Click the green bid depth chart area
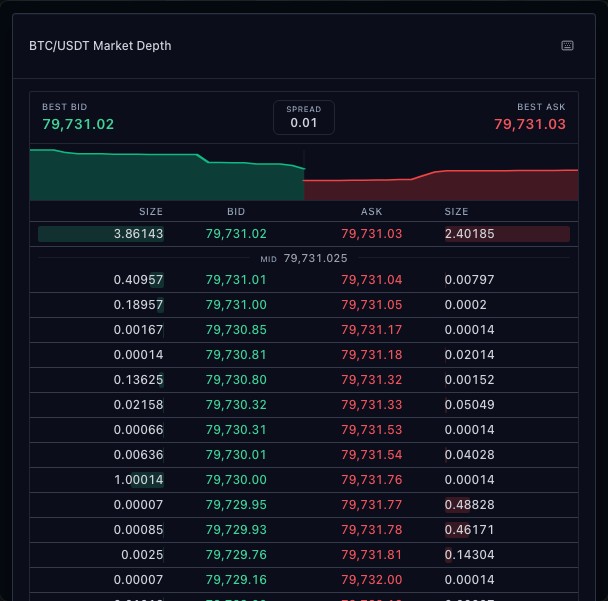The width and height of the screenshot is (608, 601). click(x=167, y=176)
